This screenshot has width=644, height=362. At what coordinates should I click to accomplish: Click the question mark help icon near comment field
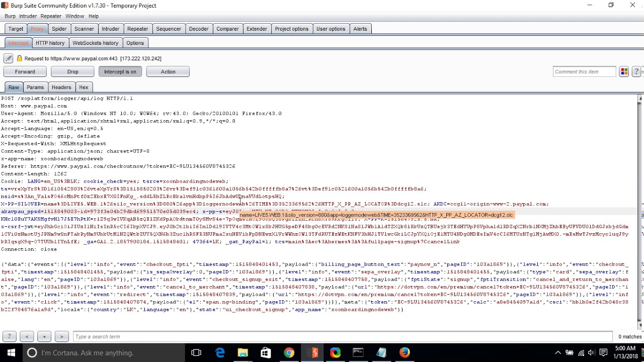(x=636, y=71)
